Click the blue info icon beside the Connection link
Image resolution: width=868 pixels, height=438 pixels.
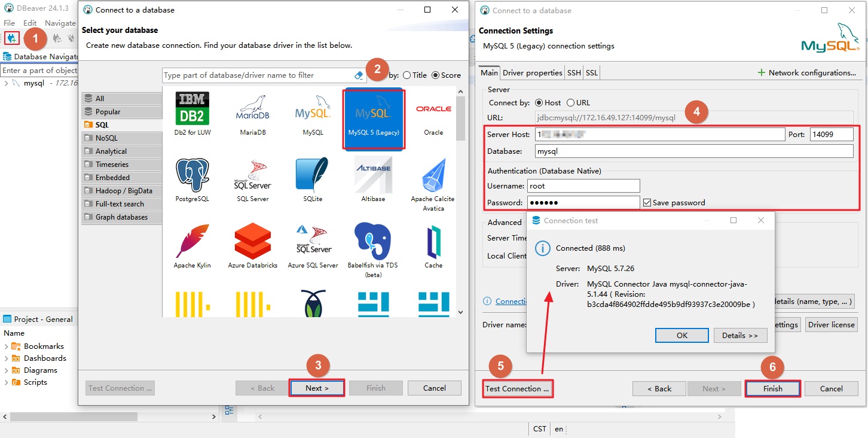tap(487, 301)
